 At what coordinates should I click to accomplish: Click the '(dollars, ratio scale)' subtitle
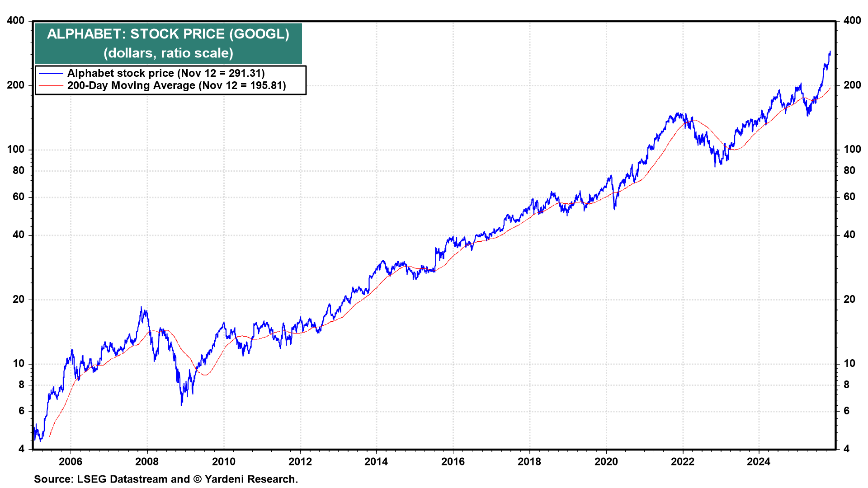click(168, 53)
